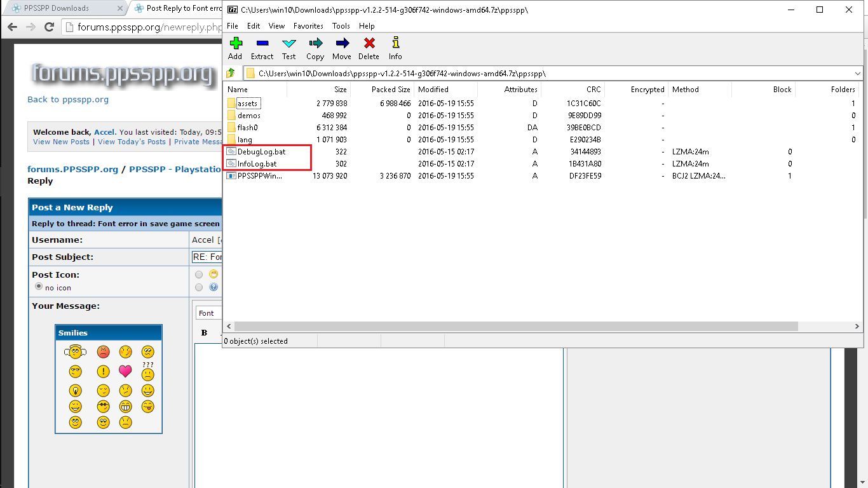Screen dimensions: 868x488
Task: Click the up-folder icon beside the path
Action: pos(231,73)
